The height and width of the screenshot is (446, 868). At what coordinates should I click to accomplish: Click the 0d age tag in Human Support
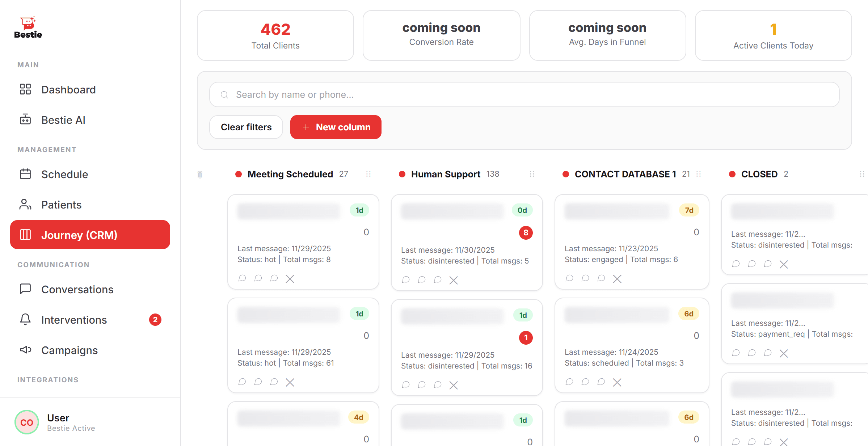pos(522,210)
